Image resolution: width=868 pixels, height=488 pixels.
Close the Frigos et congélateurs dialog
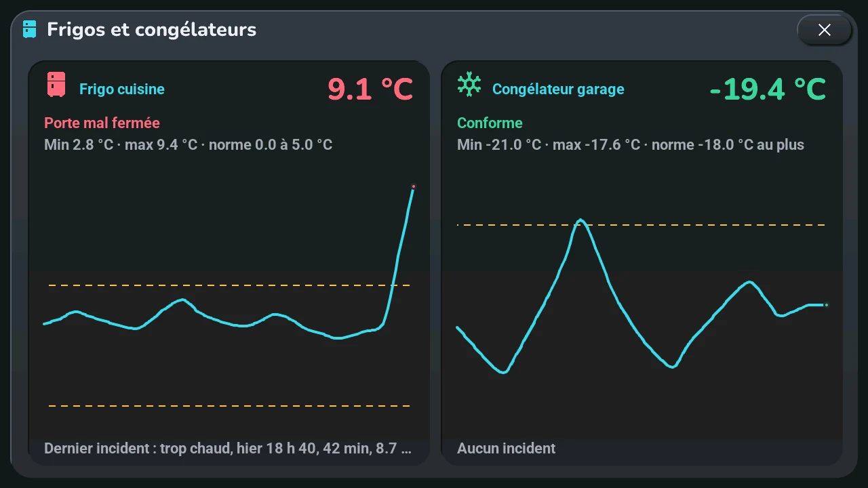click(824, 30)
